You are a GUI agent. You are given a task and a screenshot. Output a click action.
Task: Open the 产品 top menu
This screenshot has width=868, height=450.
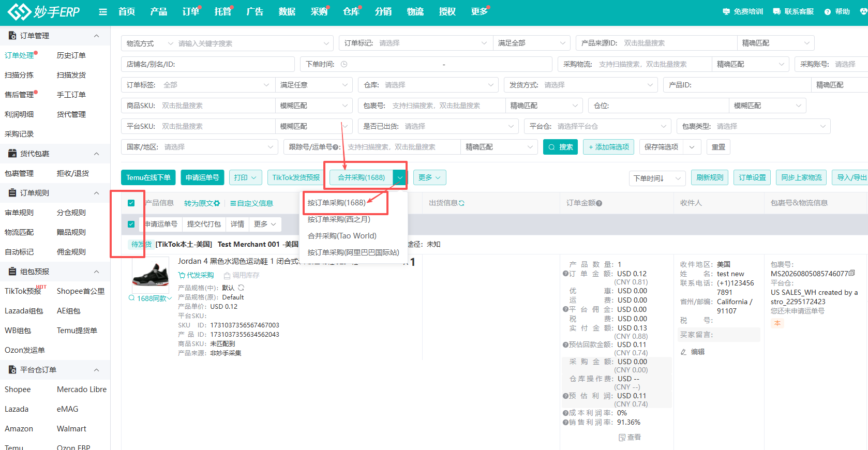point(159,12)
